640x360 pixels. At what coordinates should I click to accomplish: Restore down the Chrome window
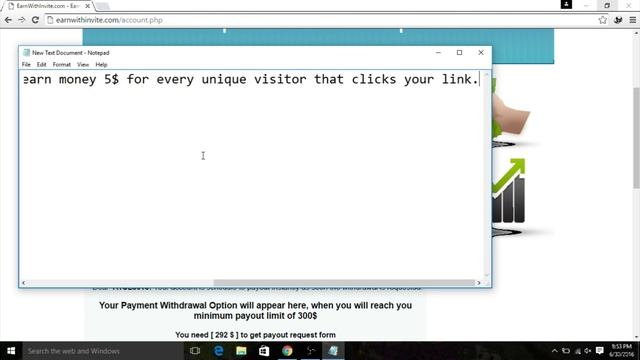[607, 6]
